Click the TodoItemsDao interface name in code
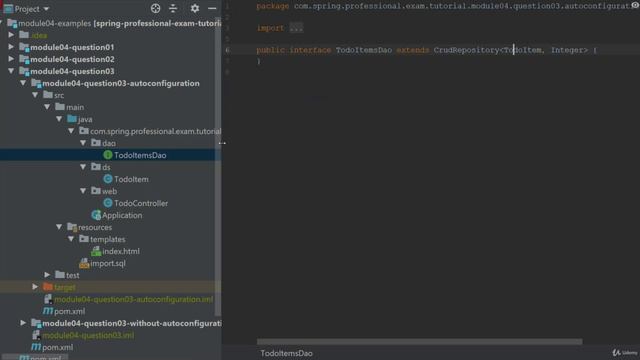The image size is (640, 360). (x=364, y=50)
